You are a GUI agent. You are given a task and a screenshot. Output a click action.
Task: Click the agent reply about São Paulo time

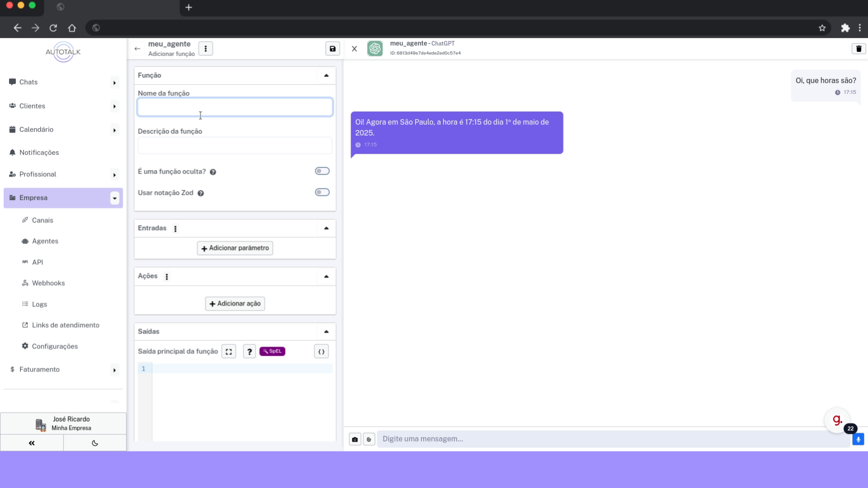tap(457, 132)
